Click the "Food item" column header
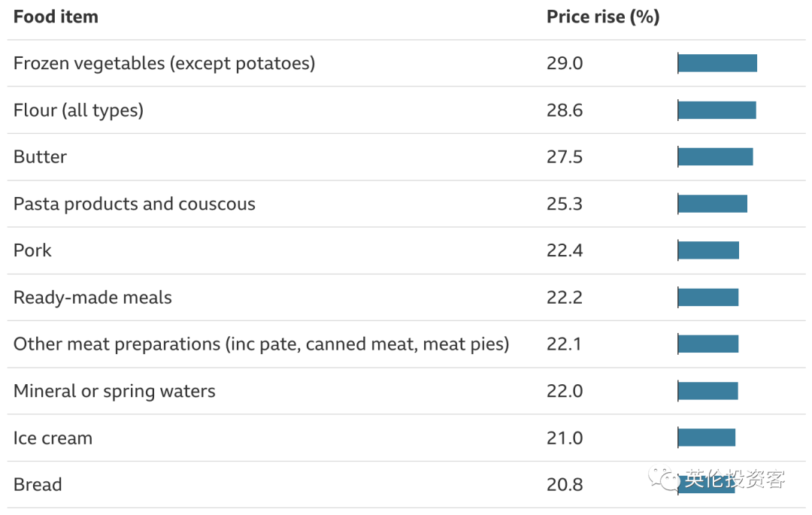 click(56, 17)
